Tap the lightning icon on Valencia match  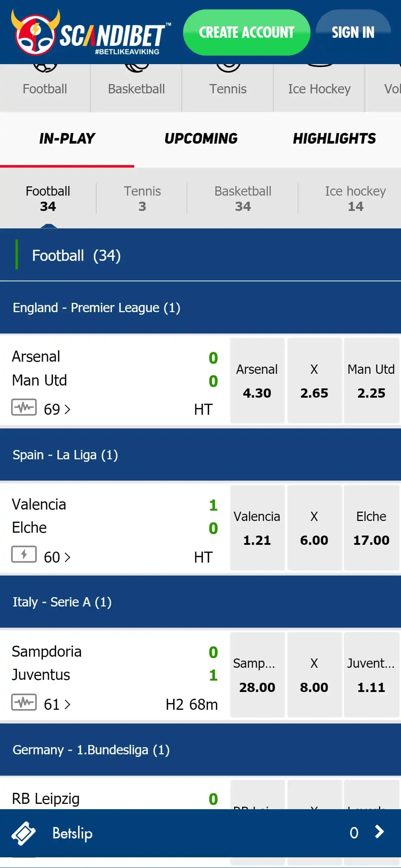(x=24, y=554)
